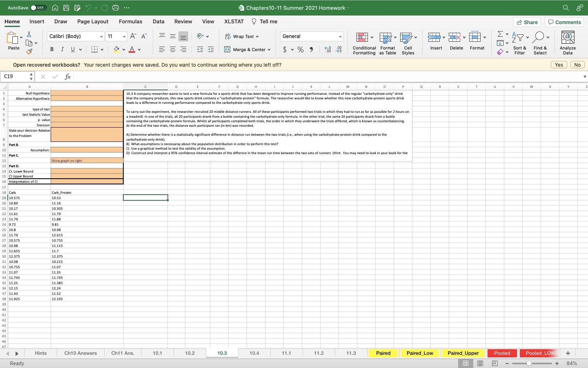Increase indent icon
The height and width of the screenshot is (368, 588).
coord(211,49)
